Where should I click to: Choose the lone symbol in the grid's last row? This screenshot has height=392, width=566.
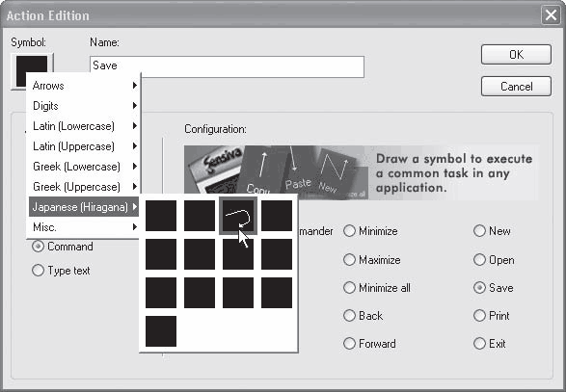pos(161,331)
